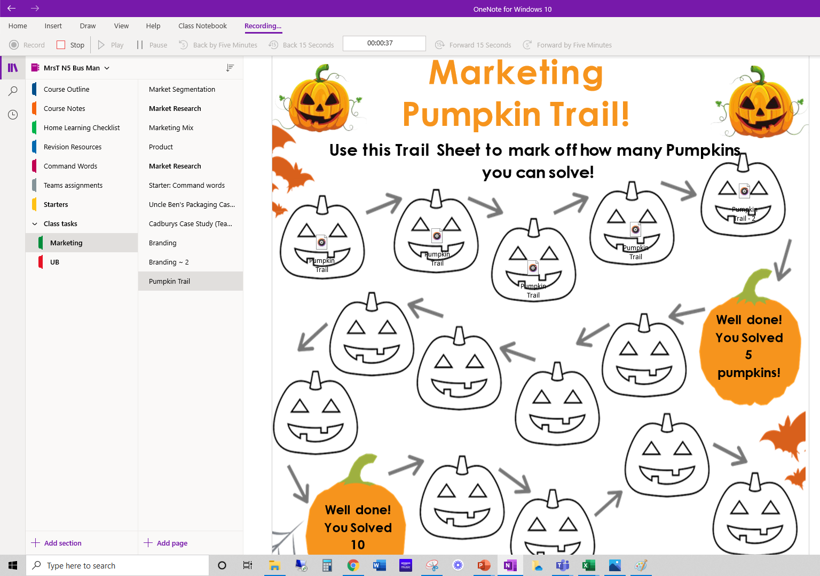Open File Explorer from taskbar
The width and height of the screenshot is (820, 576).
tap(275, 566)
